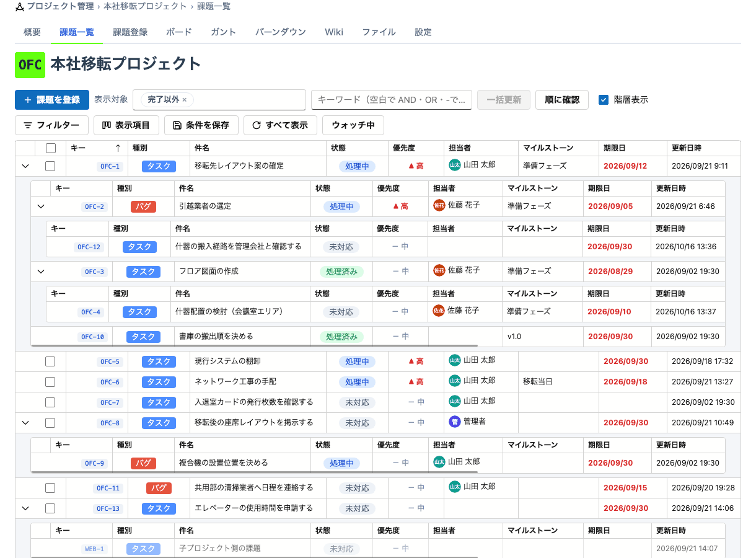The width and height of the screenshot is (756, 558).
Task: Switch to the ガント tab
Action: click(224, 32)
